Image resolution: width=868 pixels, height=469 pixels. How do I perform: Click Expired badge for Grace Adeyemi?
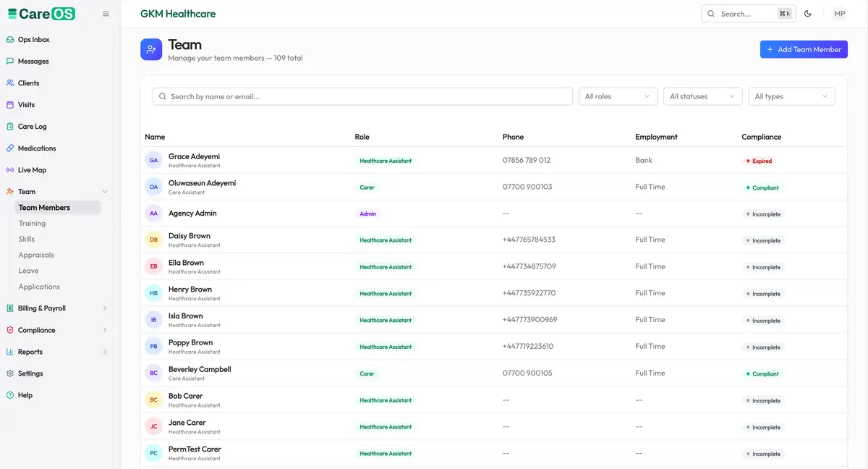click(x=759, y=161)
